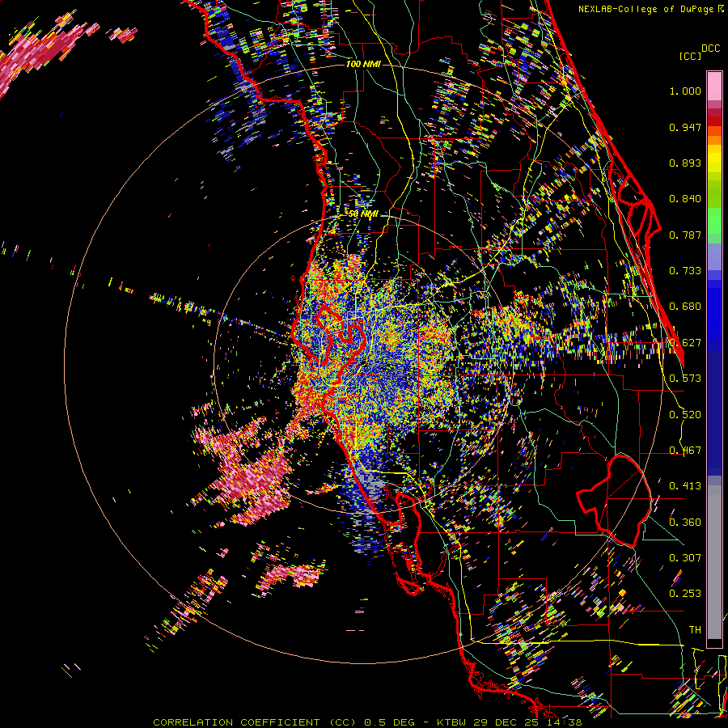
Task: Click the 0.893 scale value
Action: [685, 163]
